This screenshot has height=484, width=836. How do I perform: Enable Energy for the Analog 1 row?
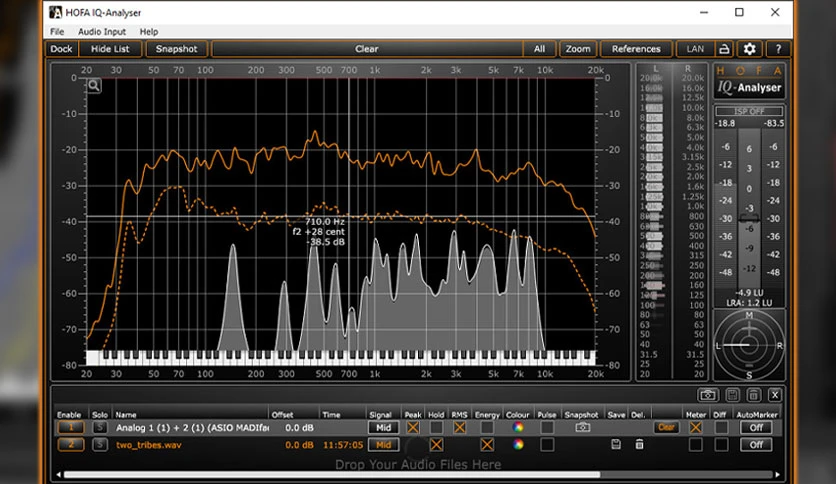[487, 427]
